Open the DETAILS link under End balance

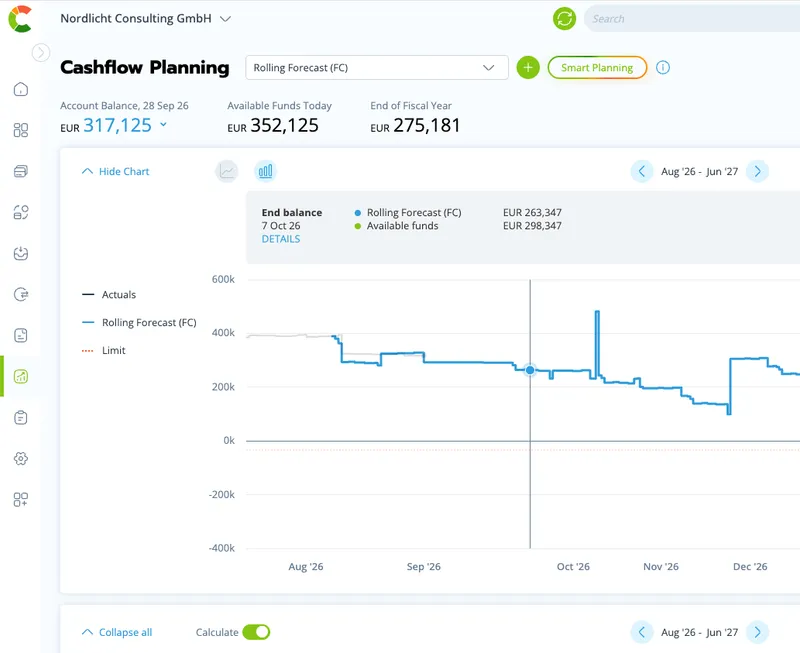[281, 239]
